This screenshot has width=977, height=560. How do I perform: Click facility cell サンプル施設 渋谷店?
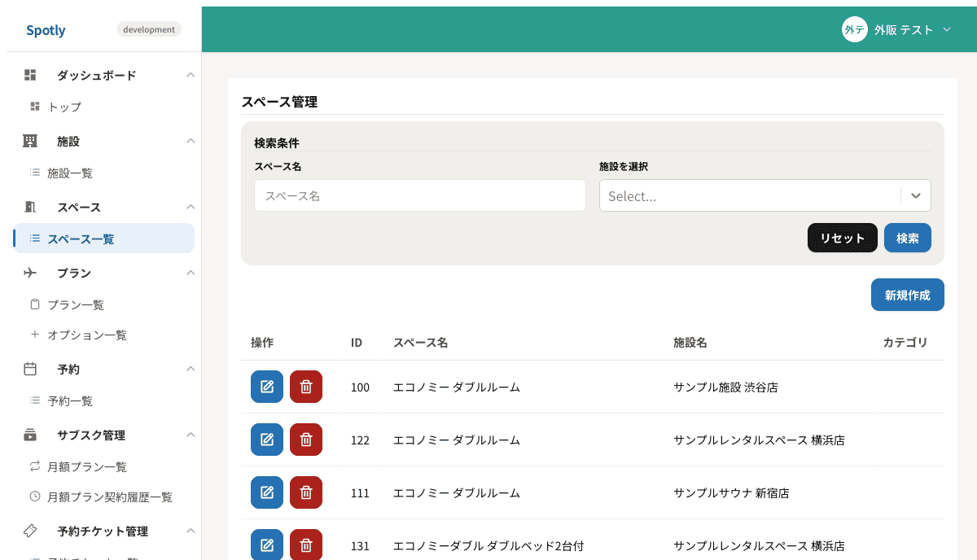click(x=725, y=387)
